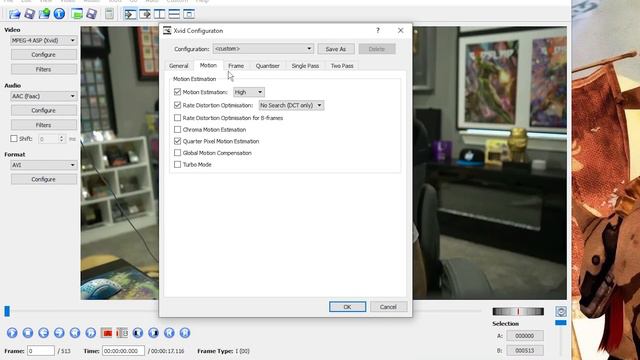The image size is (640, 360).
Task: Play the video with the Play button
Action: tap(12, 333)
